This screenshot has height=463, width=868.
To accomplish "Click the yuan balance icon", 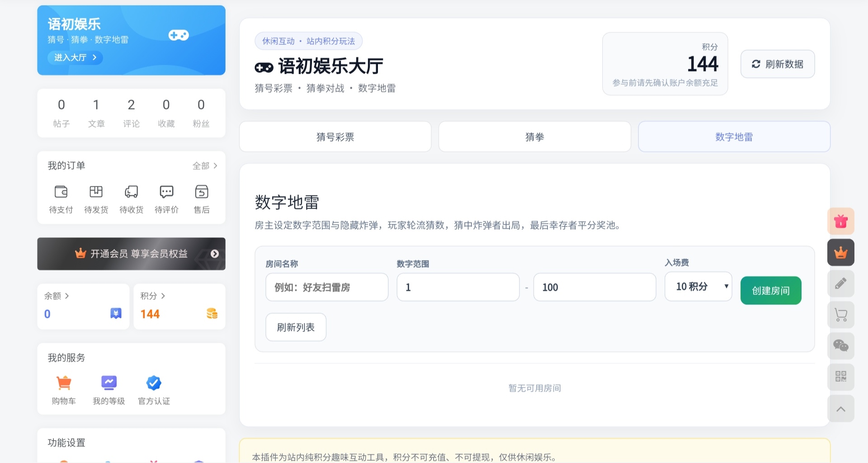I will [x=116, y=313].
